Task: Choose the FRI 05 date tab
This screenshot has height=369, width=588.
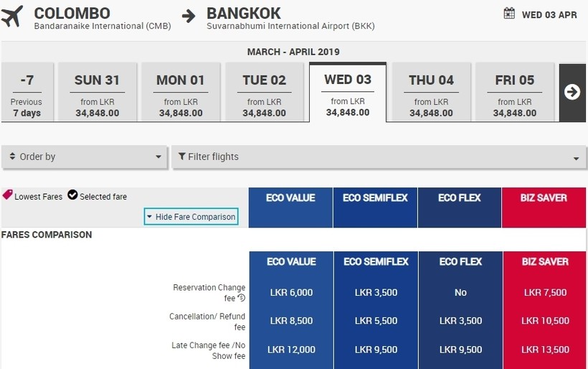Action: [514, 93]
